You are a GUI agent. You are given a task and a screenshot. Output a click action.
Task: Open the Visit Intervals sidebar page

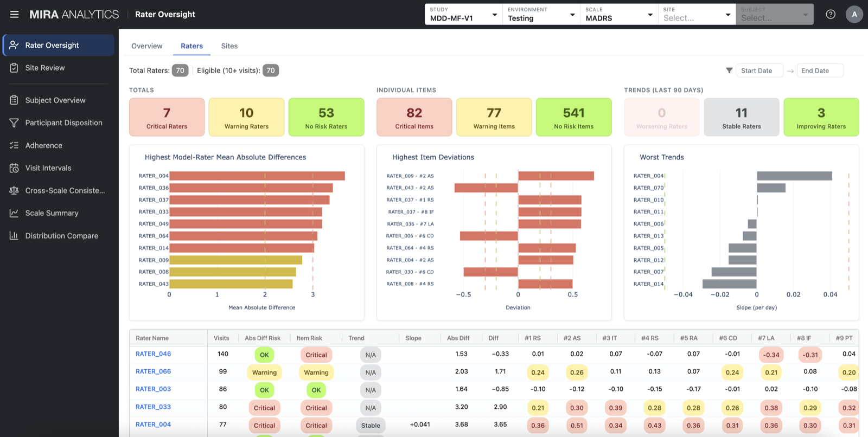(x=59, y=168)
